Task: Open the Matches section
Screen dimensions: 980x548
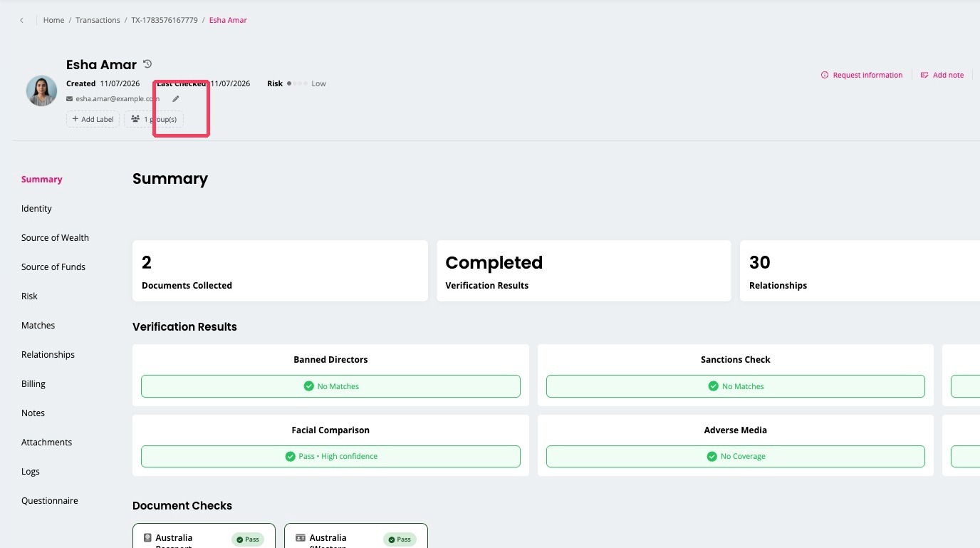Action: point(38,326)
